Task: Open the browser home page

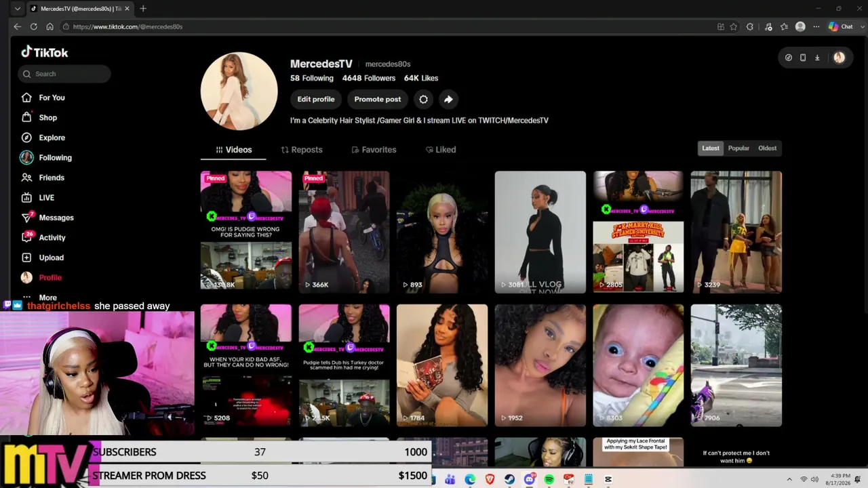Action: pos(50,26)
